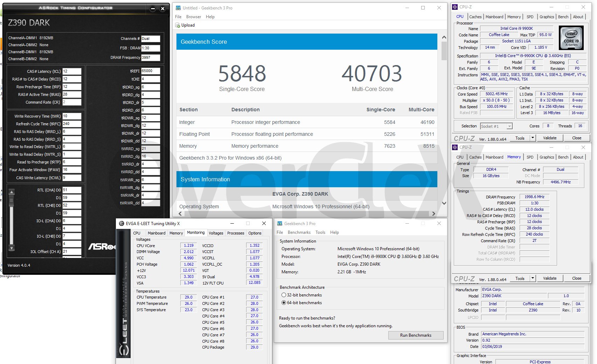
Task: Open the Browser menu in Geekbench results window
Action: tap(194, 17)
